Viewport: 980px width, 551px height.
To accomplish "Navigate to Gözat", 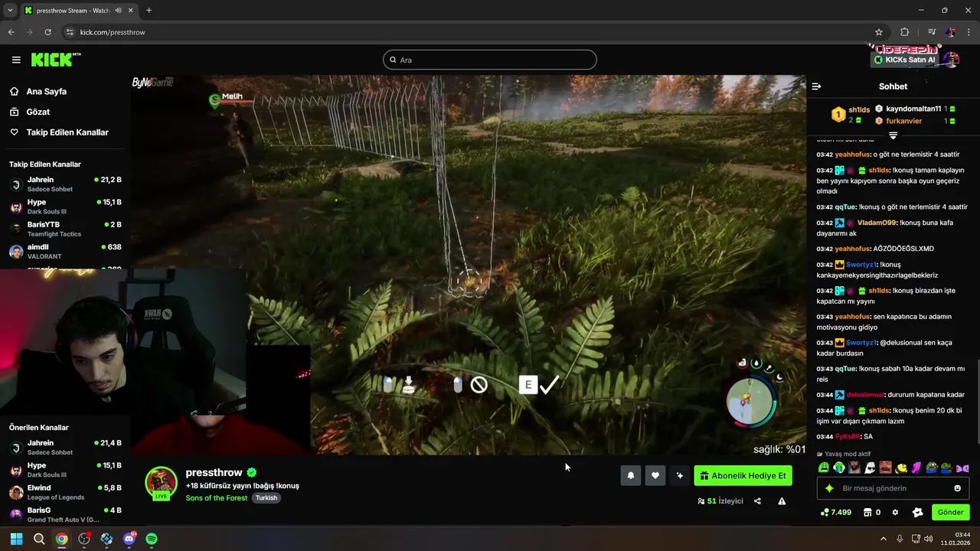I will click(x=38, y=112).
